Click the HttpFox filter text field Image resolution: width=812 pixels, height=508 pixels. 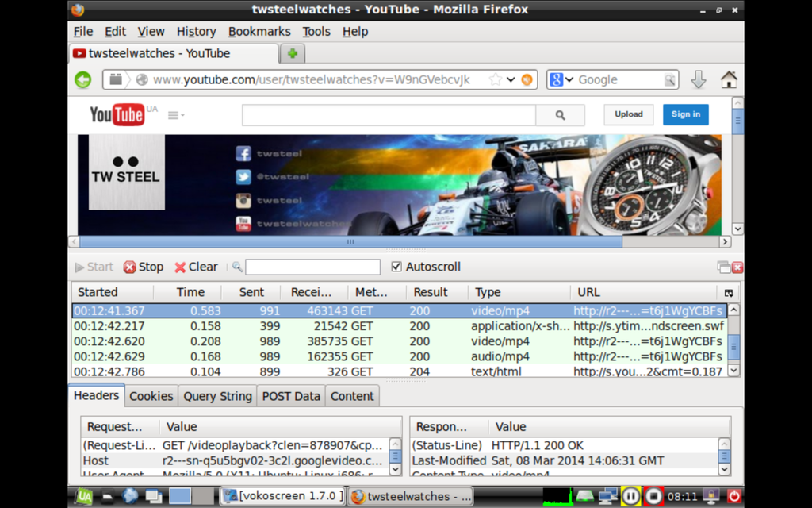click(x=312, y=267)
